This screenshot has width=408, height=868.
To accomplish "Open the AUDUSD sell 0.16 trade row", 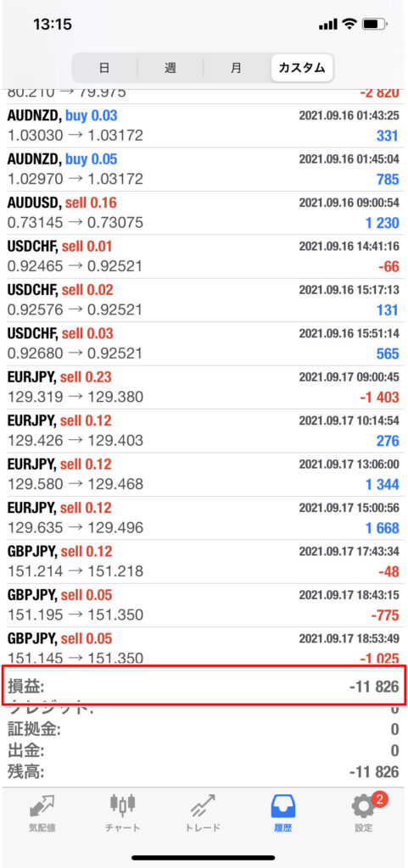I will tap(204, 213).
